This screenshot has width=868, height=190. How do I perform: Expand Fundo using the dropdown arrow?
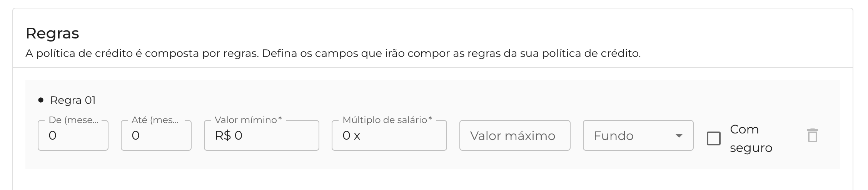click(679, 136)
